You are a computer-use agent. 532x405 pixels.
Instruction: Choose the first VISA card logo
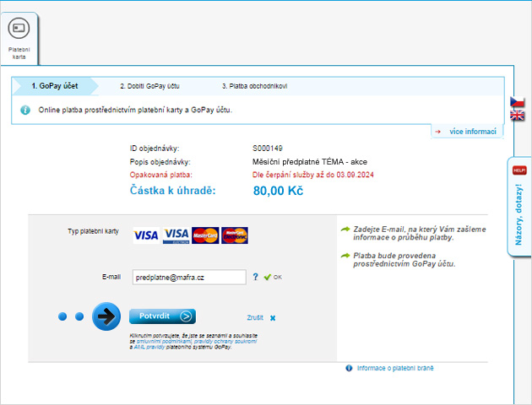coord(146,235)
